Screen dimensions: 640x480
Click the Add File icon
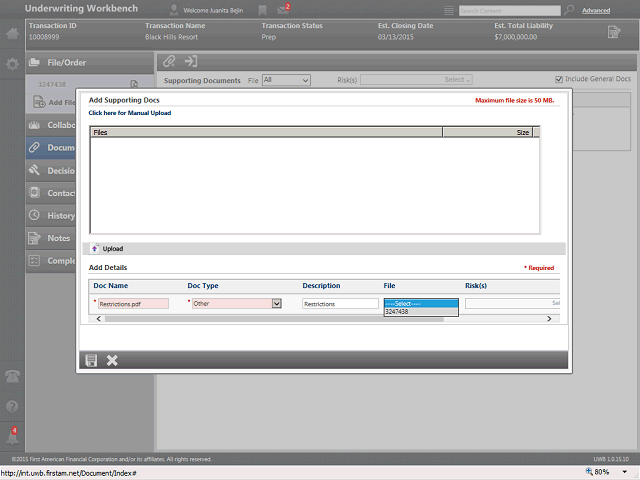click(x=39, y=102)
